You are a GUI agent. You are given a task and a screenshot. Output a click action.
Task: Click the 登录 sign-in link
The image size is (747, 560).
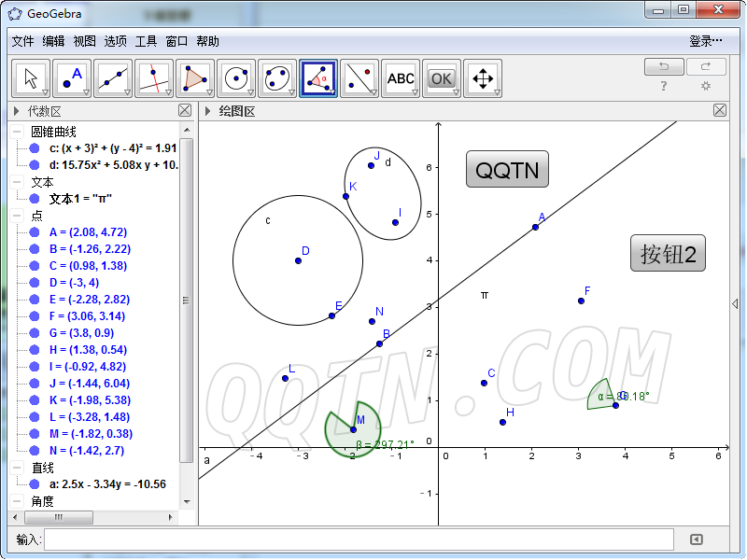point(706,41)
